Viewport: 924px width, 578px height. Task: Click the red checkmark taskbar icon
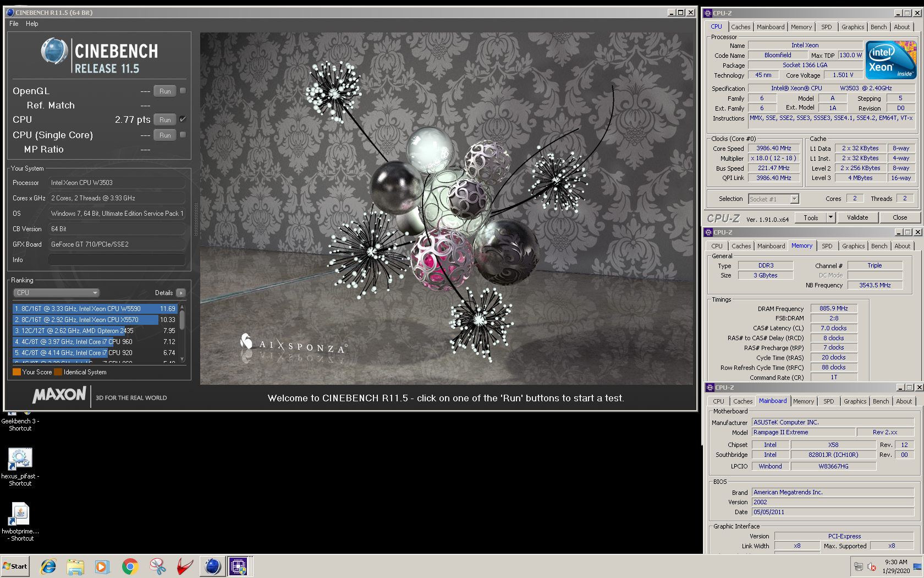pos(185,566)
